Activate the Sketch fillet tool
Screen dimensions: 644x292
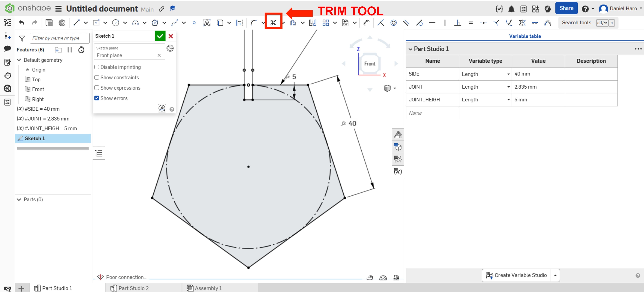254,23
